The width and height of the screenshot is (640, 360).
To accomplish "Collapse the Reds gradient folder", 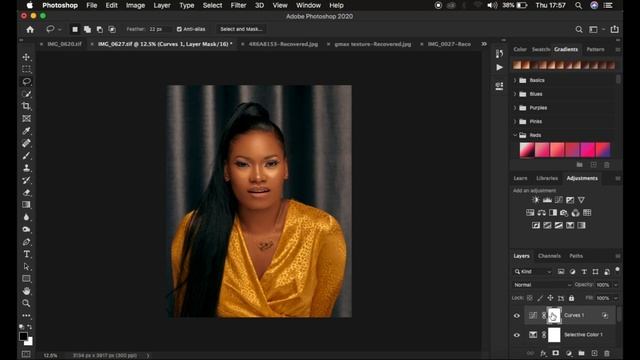I will coord(515,135).
